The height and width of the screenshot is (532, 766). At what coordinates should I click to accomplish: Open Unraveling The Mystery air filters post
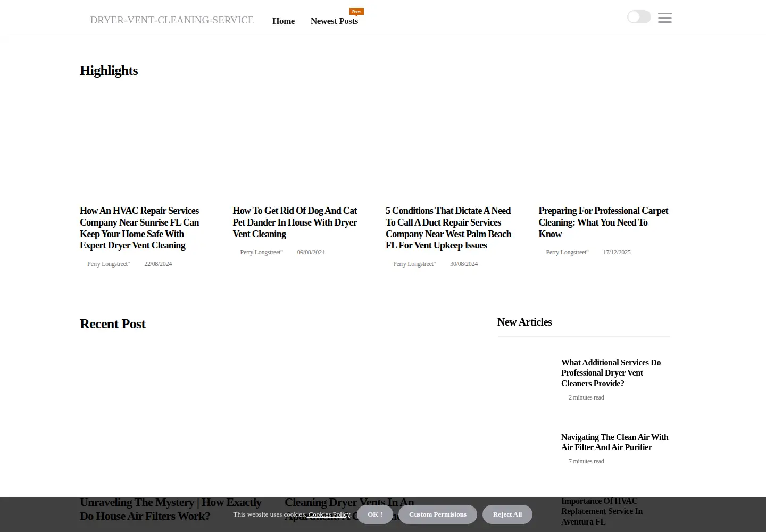pos(171,509)
